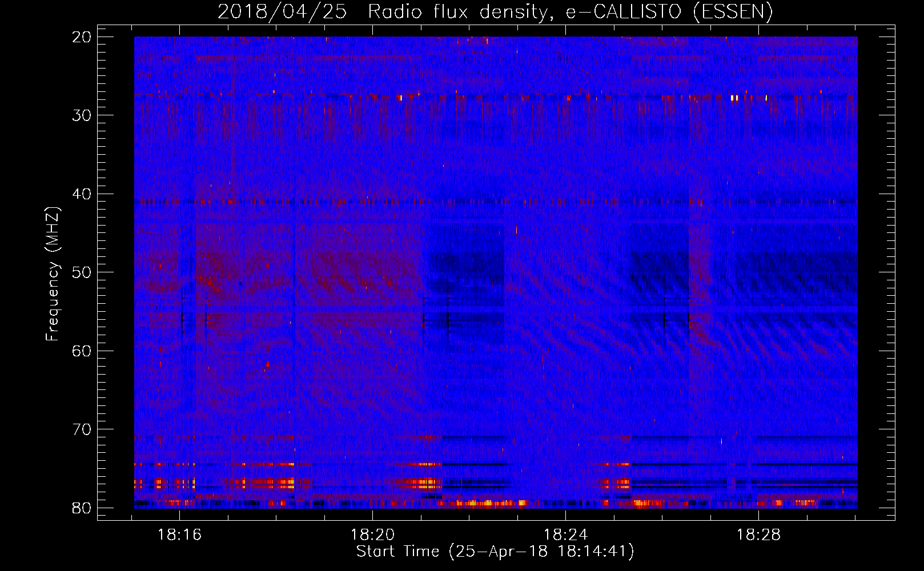Viewport: 924px width, 571px height.
Task: Click the "Start Time (25-Apr-18 18:14:41)" label
Action: point(495,552)
